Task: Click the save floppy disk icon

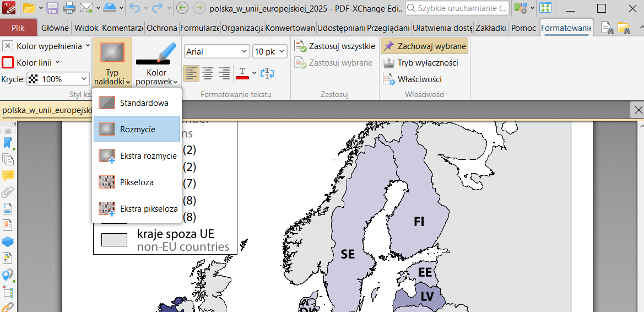Action: point(52,8)
